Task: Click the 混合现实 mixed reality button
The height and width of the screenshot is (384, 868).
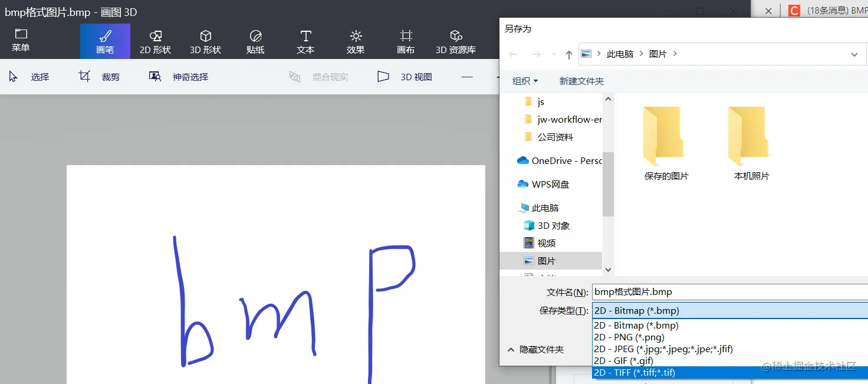Action: pos(318,77)
